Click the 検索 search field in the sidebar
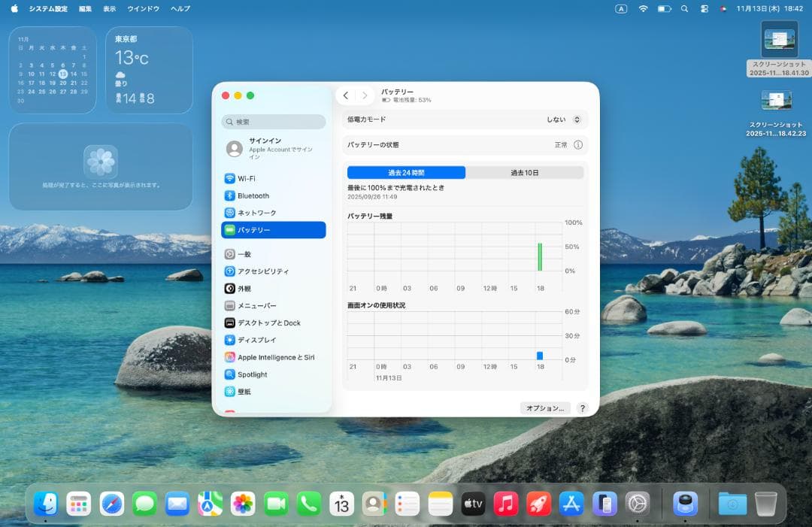 (273, 121)
